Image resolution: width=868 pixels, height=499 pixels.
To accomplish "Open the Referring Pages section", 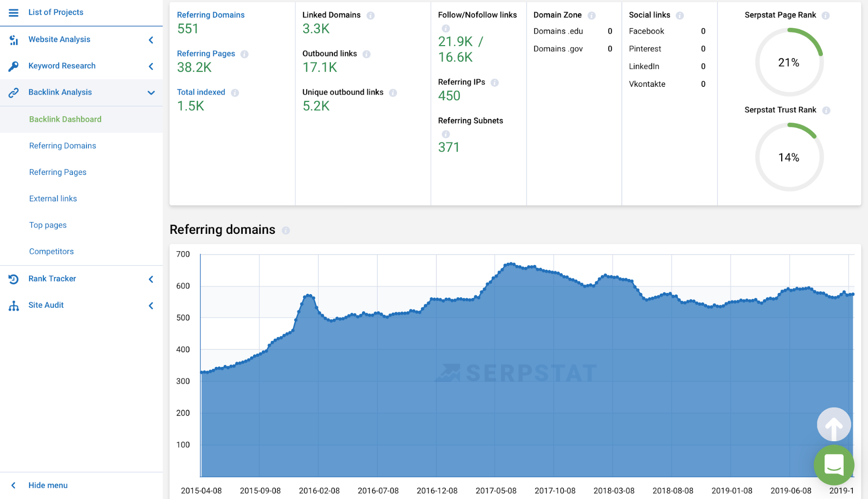I will [58, 171].
